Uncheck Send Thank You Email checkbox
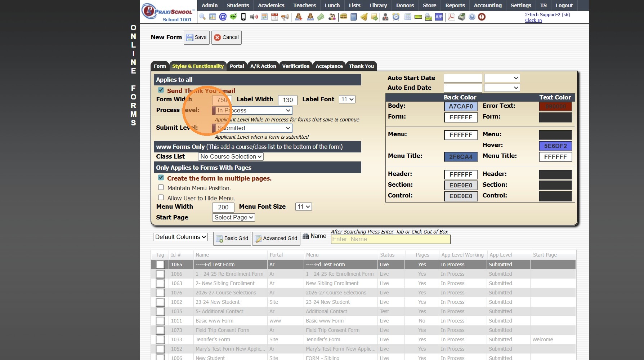The image size is (644, 360). [x=161, y=90]
